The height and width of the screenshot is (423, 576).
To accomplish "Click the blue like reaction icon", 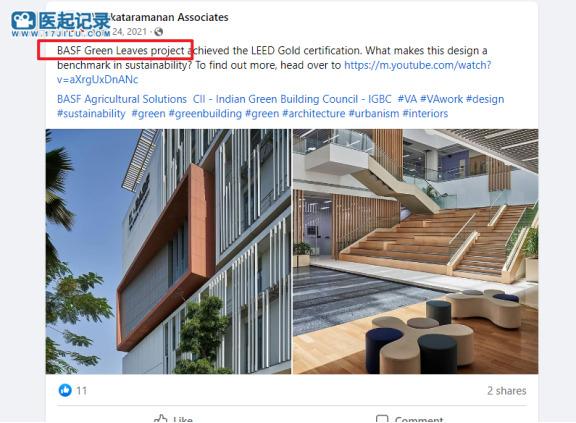I will [65, 390].
